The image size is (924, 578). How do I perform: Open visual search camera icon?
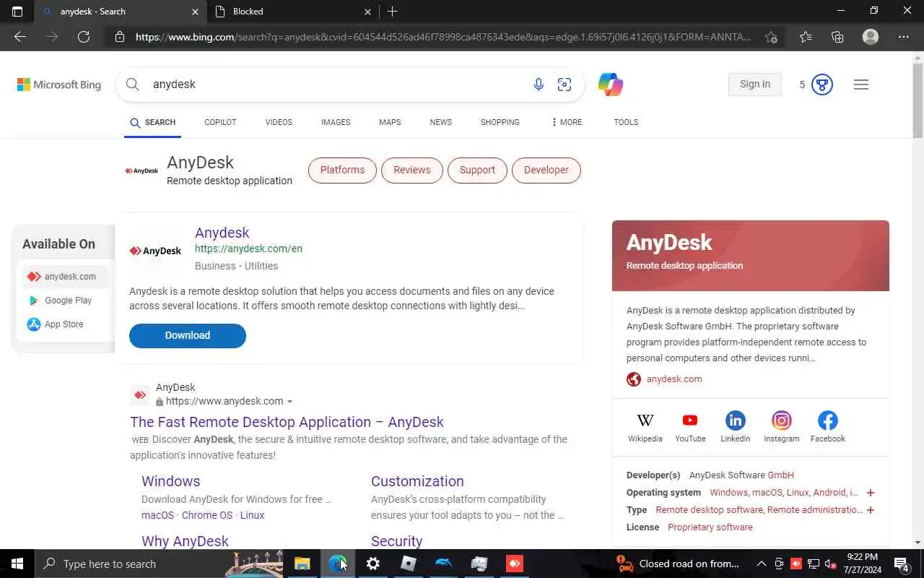coord(565,85)
